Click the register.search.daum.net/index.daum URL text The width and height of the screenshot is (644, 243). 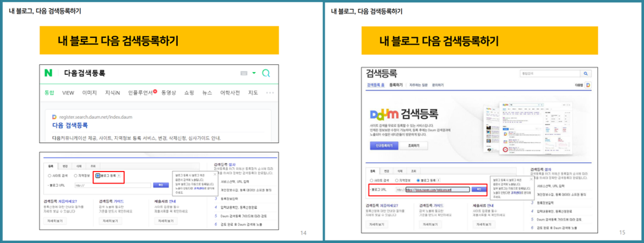point(96,117)
